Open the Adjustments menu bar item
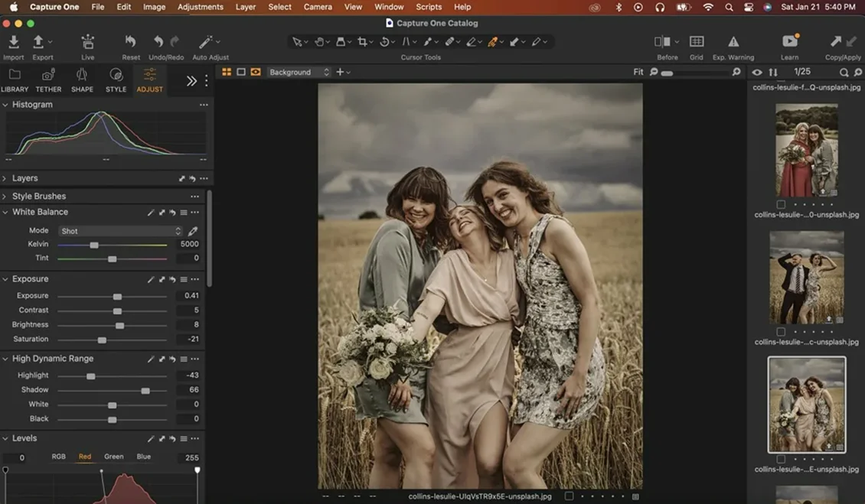Image resolution: width=865 pixels, height=504 pixels. pos(200,7)
